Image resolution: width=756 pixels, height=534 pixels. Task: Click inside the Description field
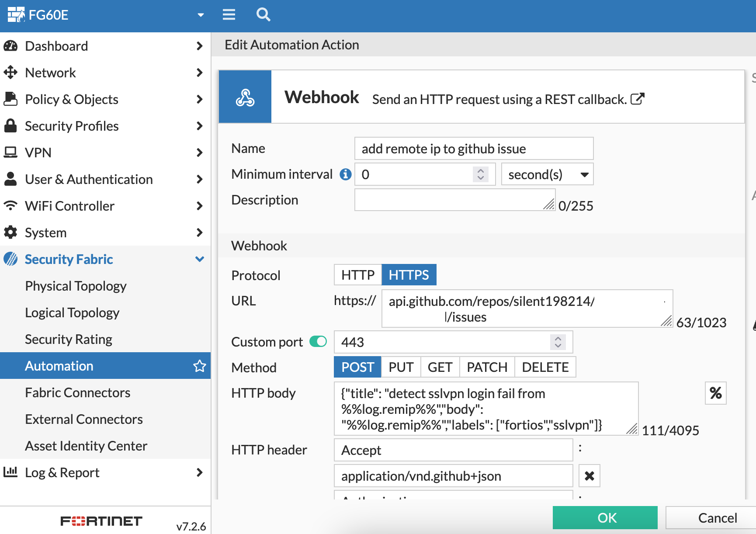coord(454,200)
